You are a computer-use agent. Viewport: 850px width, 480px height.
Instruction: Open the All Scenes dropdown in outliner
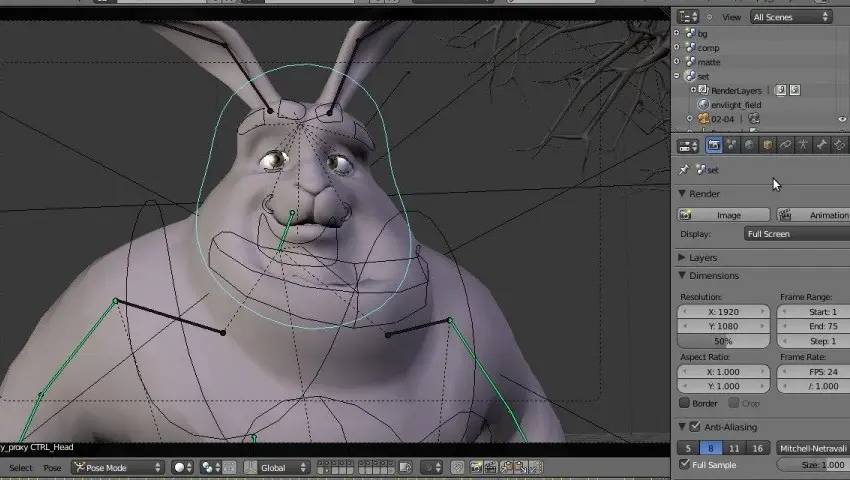[790, 17]
